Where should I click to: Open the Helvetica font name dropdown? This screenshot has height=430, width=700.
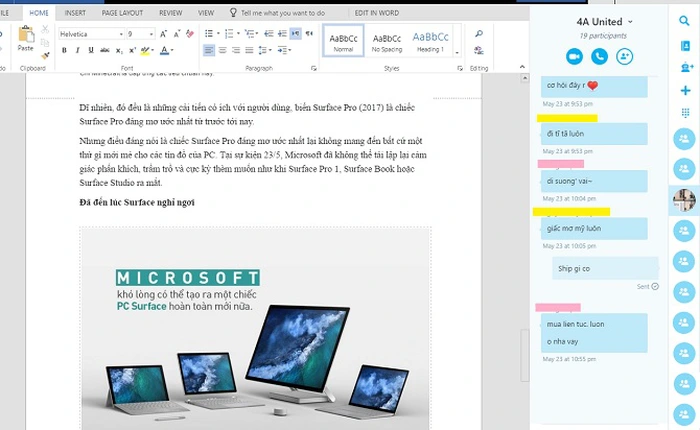(x=121, y=34)
